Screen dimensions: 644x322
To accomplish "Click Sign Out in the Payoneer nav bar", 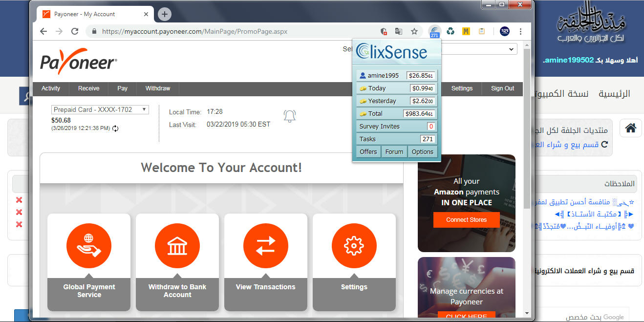I will pos(503,88).
